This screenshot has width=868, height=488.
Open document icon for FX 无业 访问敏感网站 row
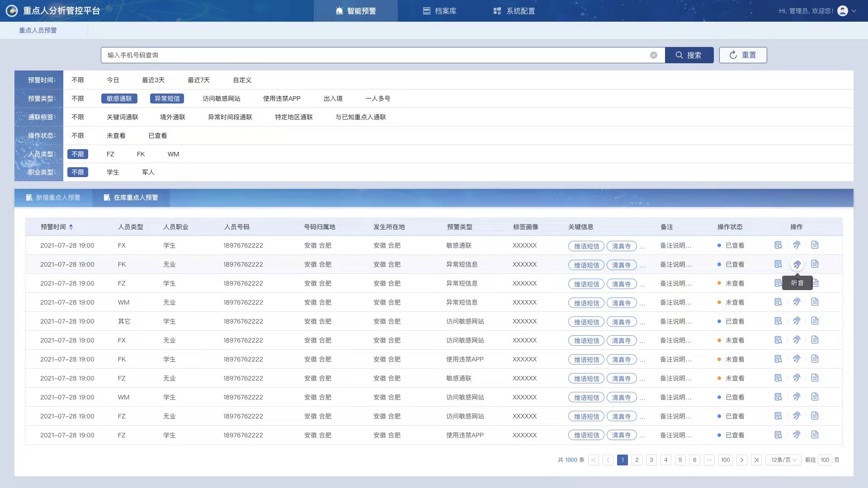[x=815, y=340]
